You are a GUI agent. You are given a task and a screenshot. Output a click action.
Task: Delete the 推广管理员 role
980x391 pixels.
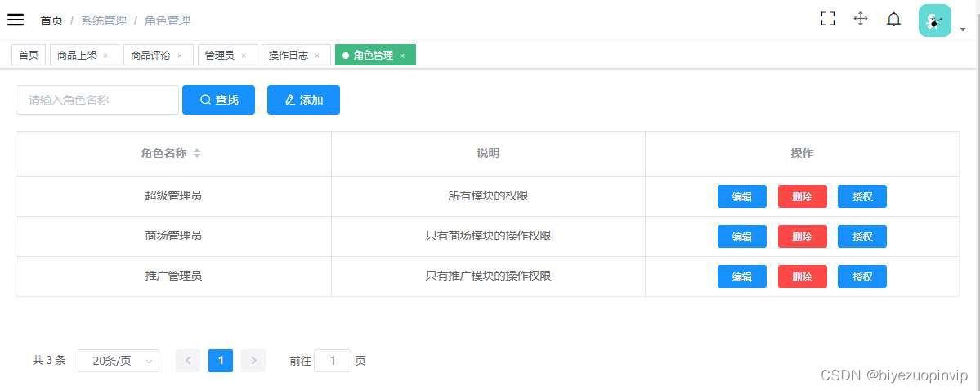click(803, 276)
